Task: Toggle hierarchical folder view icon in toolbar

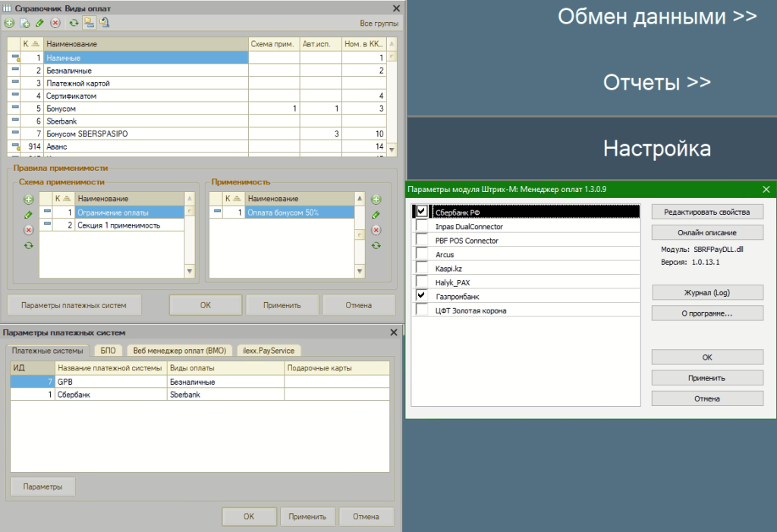Action: coord(90,22)
